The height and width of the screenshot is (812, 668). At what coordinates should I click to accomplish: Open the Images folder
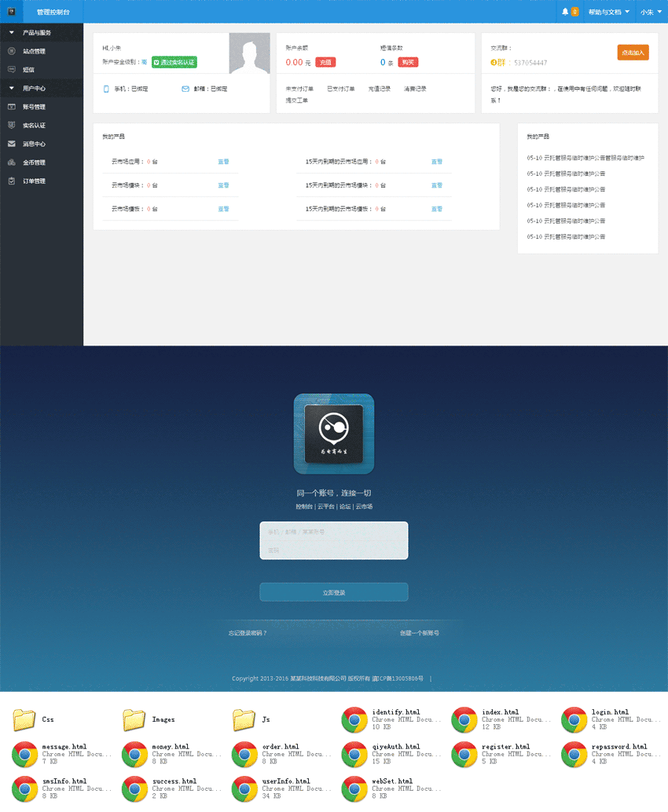point(134,719)
